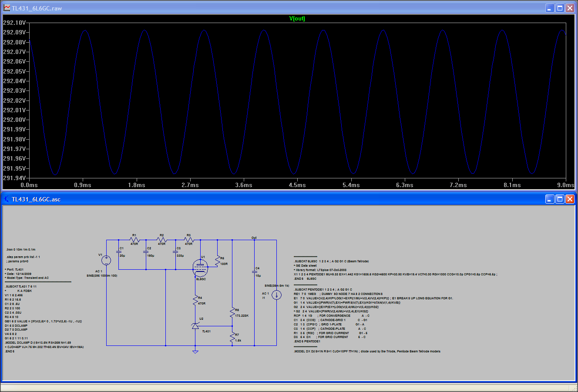
Task: Select the TL431 U2 symbol
Action: point(195,326)
